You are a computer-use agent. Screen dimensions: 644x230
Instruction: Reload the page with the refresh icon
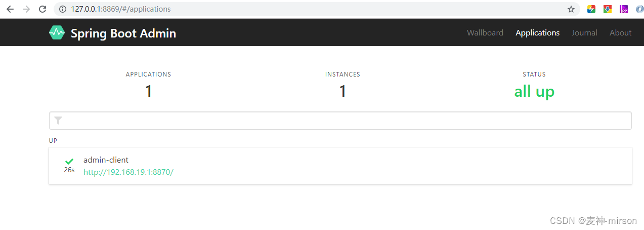click(42, 9)
